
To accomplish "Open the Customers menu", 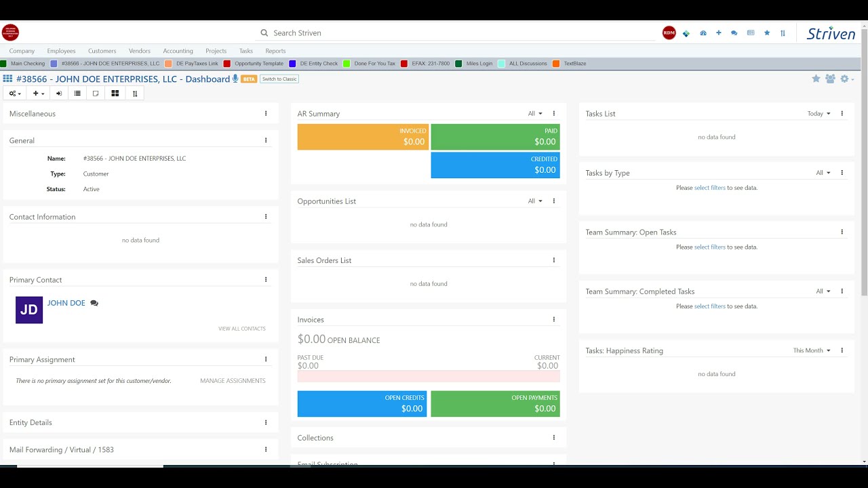I will click(102, 51).
